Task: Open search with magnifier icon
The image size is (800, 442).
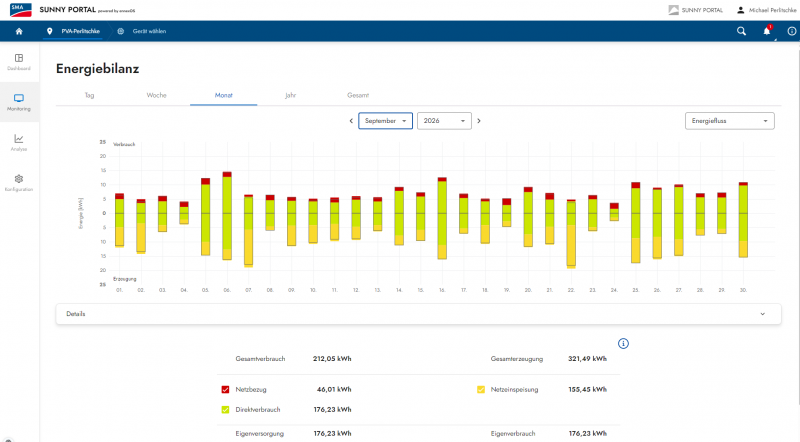Action: point(741,31)
